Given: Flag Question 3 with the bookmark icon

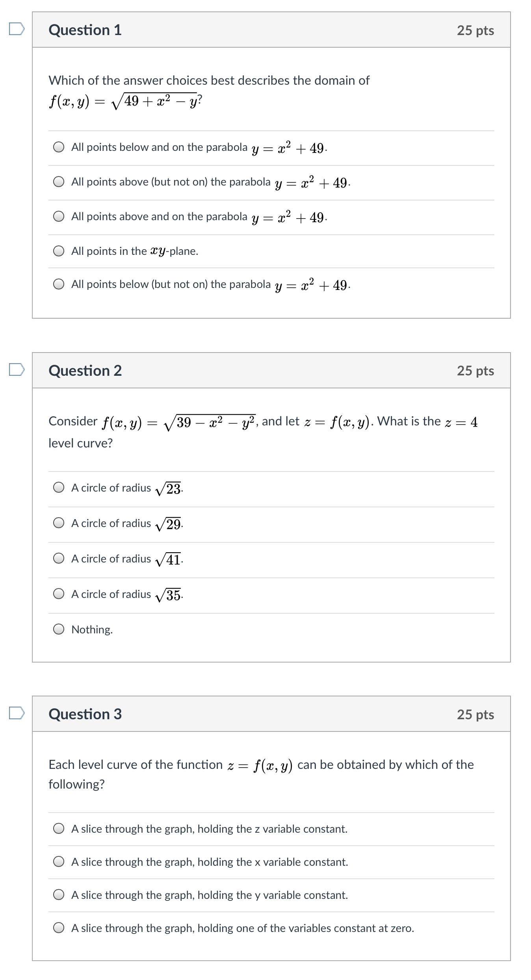Looking at the screenshot, I should coord(17,713).
